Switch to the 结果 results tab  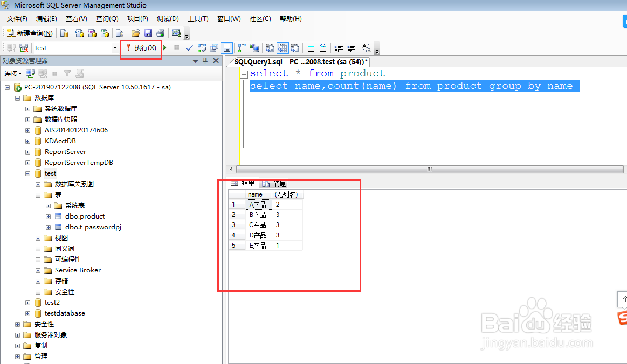pyautogui.click(x=243, y=183)
